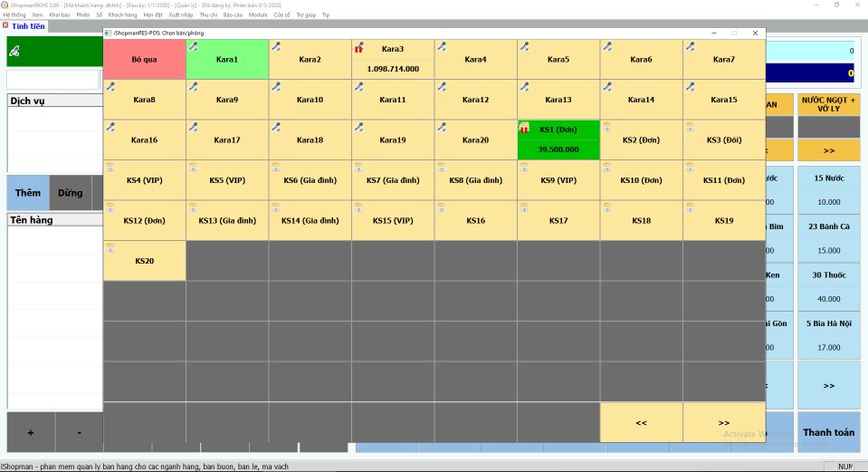This screenshot has height=472, width=868.
Task: Click the occupied icon on KS1 (Đơn)
Action: (x=524, y=130)
